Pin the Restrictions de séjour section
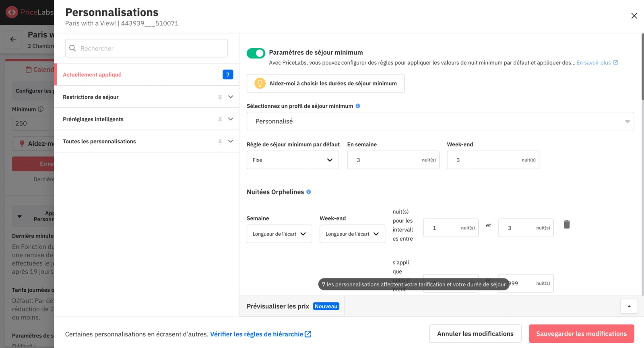644x348 pixels. coord(220,97)
